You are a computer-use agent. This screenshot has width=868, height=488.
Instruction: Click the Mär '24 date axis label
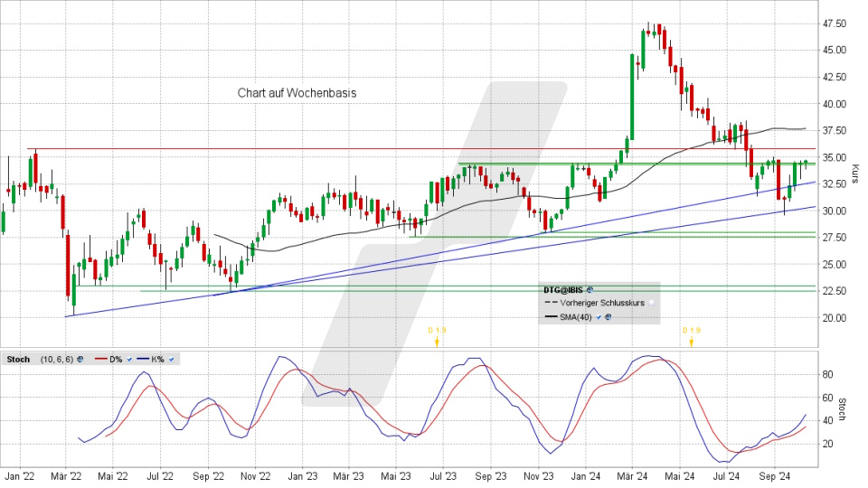(x=633, y=476)
